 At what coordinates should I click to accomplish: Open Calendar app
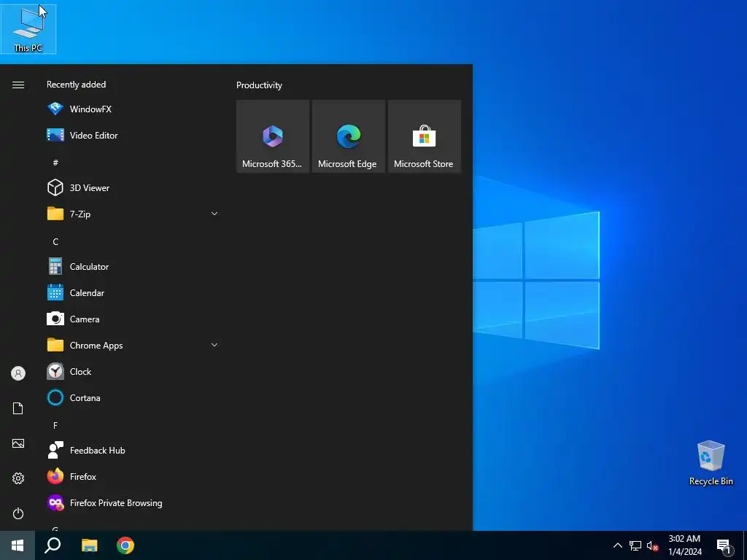(x=133, y=293)
